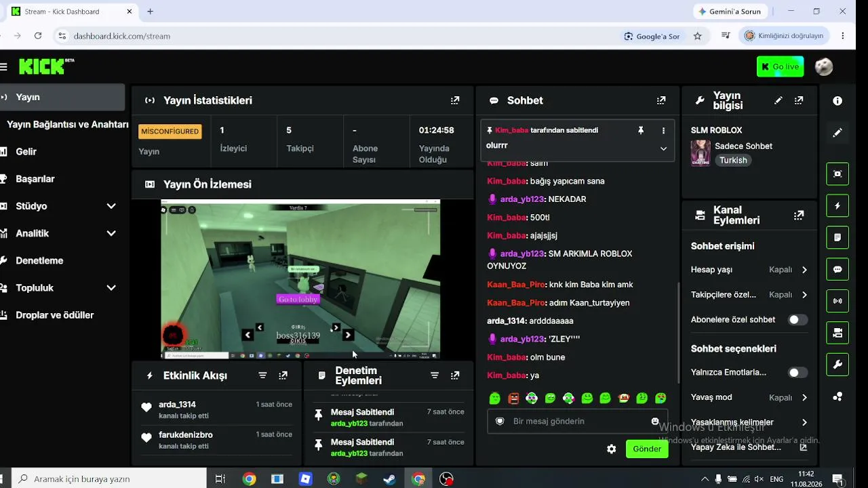Pop out the Yayın İstatistikleri panel
Viewport: 868px width, 488px height.
(x=455, y=100)
